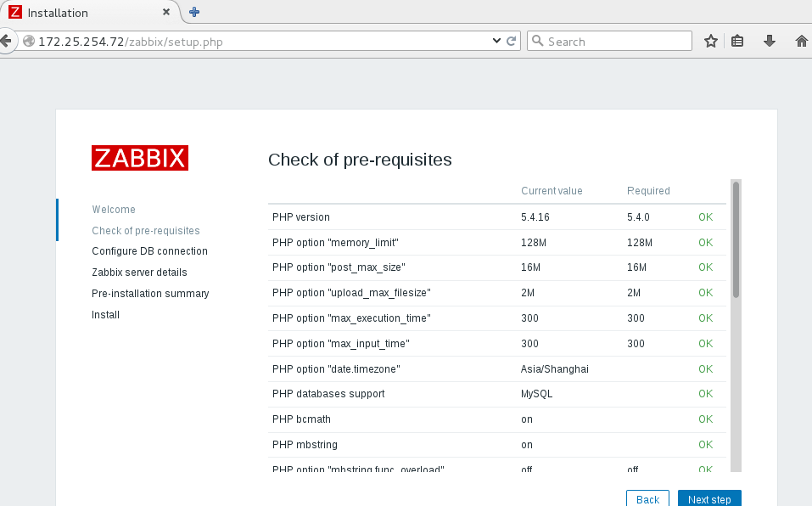Click the Current value column header
The height and width of the screenshot is (506, 812).
(552, 190)
